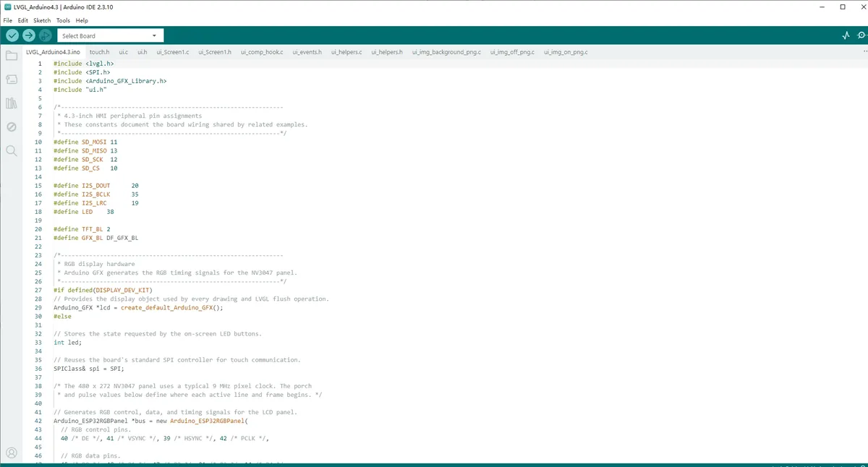868x467 pixels.
Task: Switch to the ui_helpers.c tab
Action: tap(346, 52)
